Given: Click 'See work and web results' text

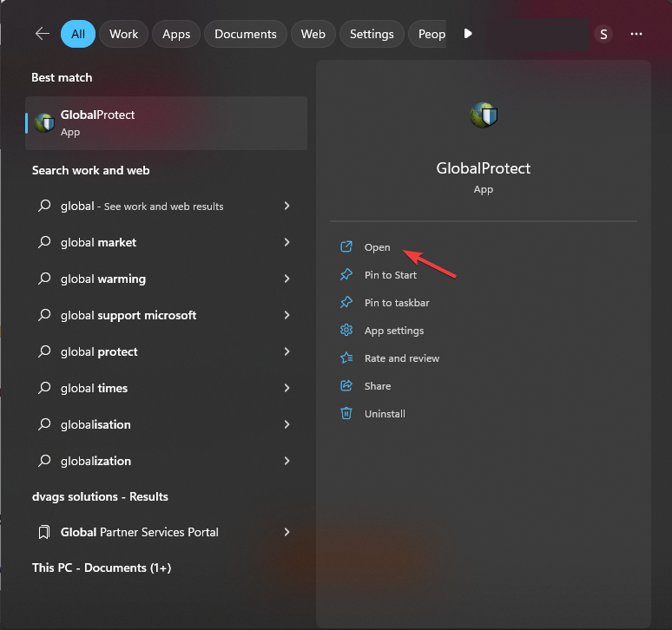Looking at the screenshot, I should (164, 207).
